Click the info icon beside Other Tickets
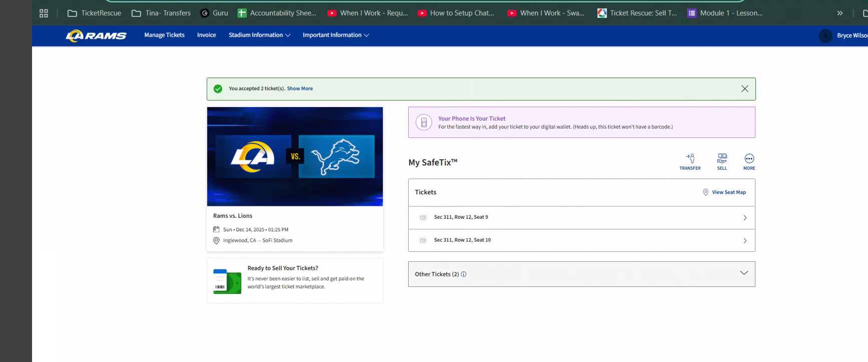Screen dimensions: 868x362 tap(463, 274)
